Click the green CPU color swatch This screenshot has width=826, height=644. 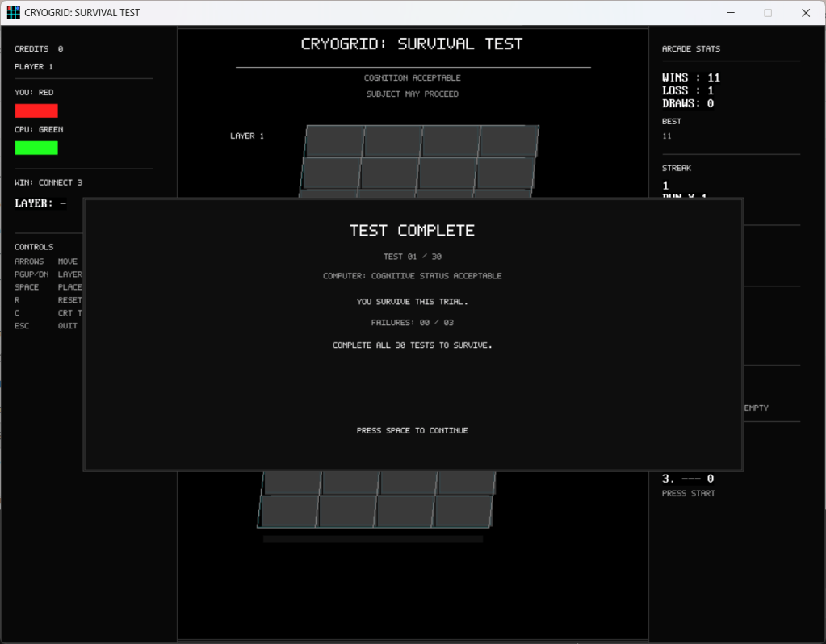click(36, 148)
